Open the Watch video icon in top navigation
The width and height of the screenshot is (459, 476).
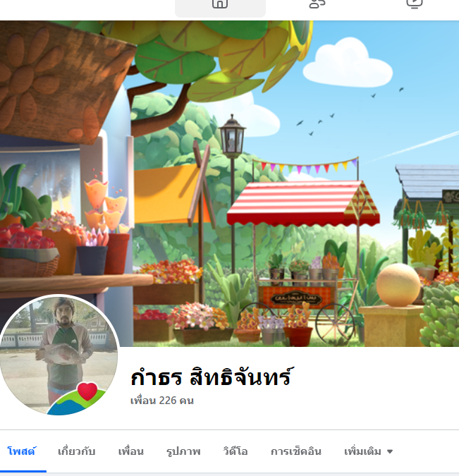[x=415, y=4]
